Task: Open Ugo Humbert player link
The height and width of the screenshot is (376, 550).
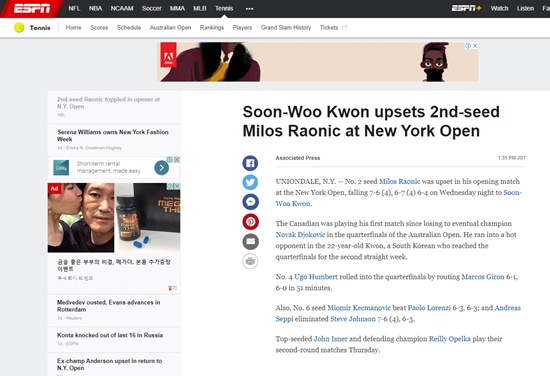Action: [316, 277]
